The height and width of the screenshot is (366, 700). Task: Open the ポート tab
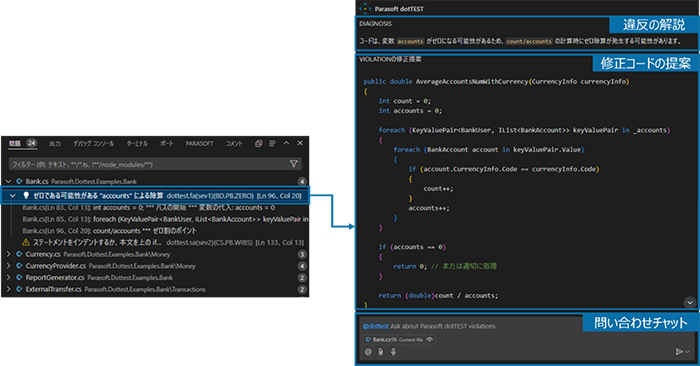[x=167, y=143]
